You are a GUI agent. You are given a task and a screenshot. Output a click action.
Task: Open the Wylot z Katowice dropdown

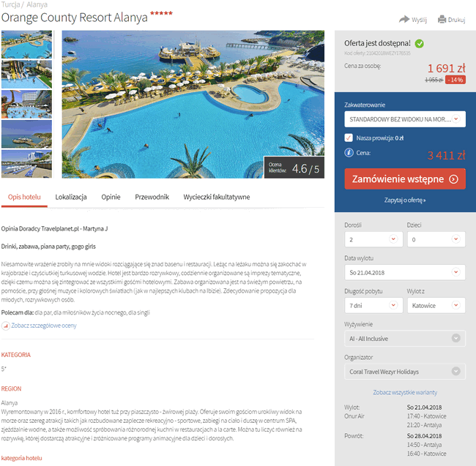[436, 305]
